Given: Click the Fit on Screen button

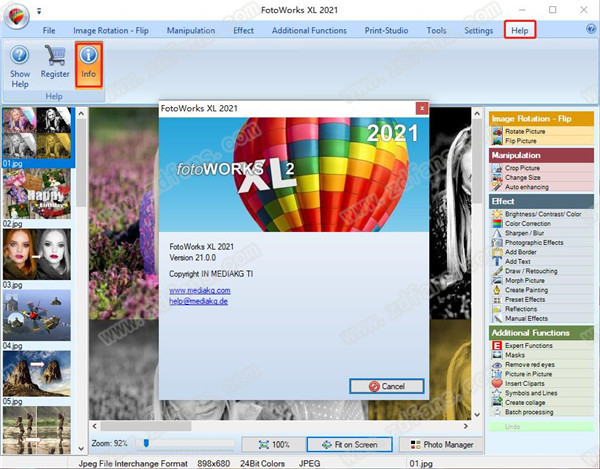Looking at the screenshot, I should tap(350, 445).
